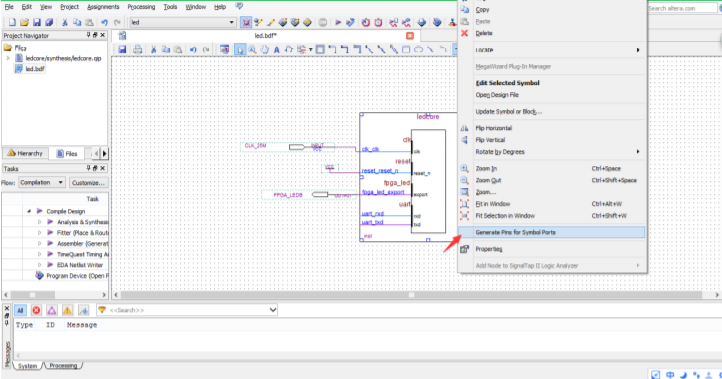The image size is (722, 379).
Task: Expand the ledcore.qip file tree node
Action: point(8,58)
